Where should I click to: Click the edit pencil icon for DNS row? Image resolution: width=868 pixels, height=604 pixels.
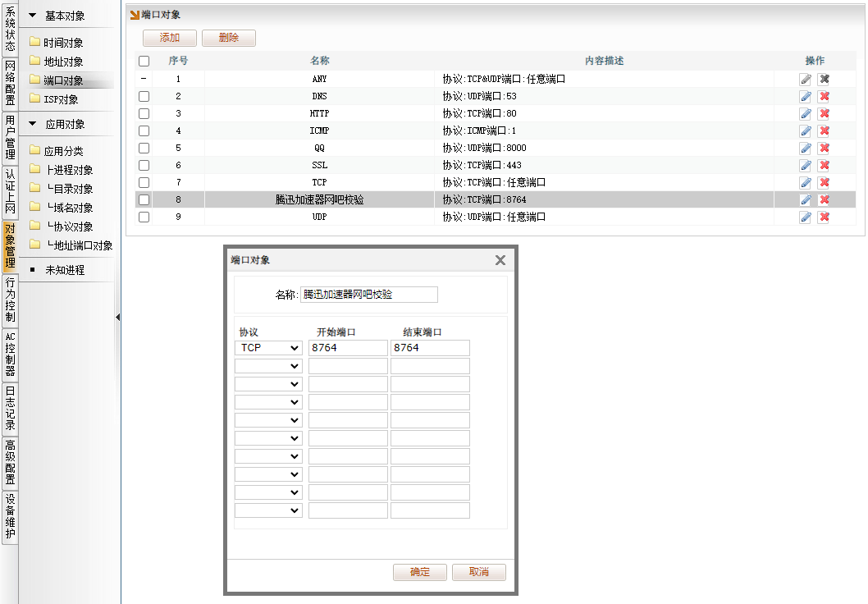[806, 96]
